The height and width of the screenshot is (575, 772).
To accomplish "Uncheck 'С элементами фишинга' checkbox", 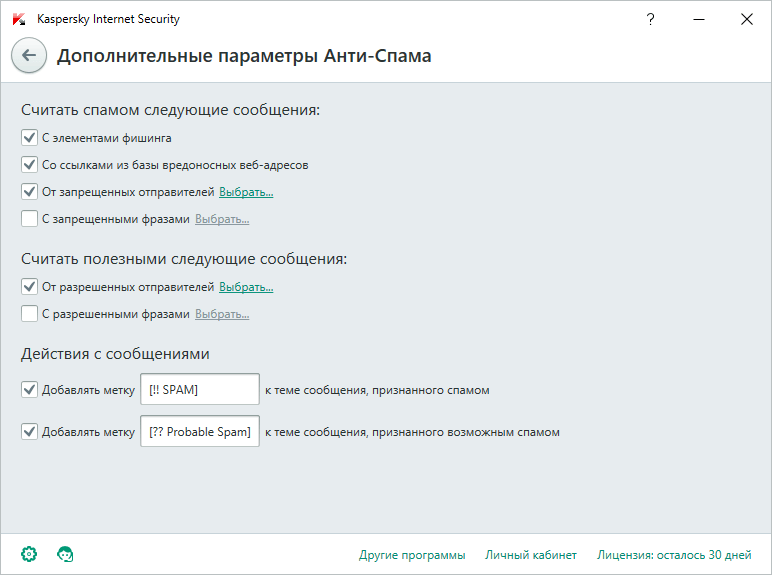I will click(30, 138).
